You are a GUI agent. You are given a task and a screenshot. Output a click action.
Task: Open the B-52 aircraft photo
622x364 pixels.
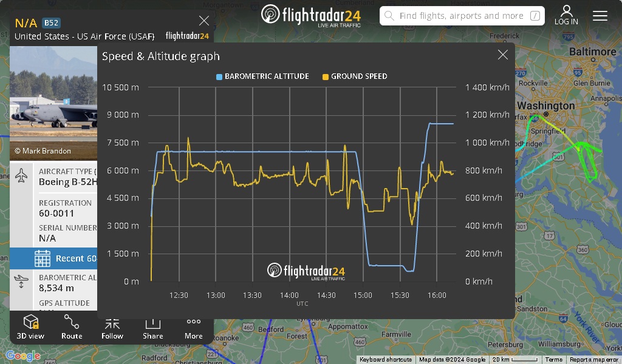pyautogui.click(x=53, y=103)
